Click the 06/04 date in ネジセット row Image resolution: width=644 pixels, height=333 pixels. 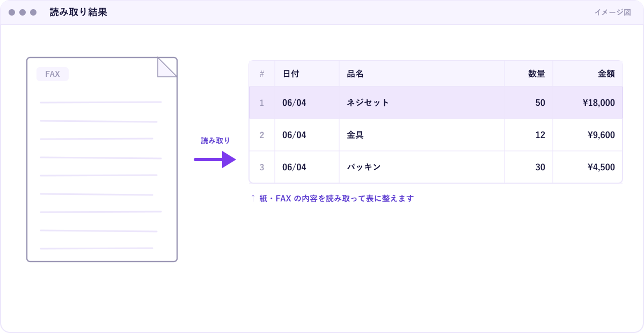(x=307, y=103)
